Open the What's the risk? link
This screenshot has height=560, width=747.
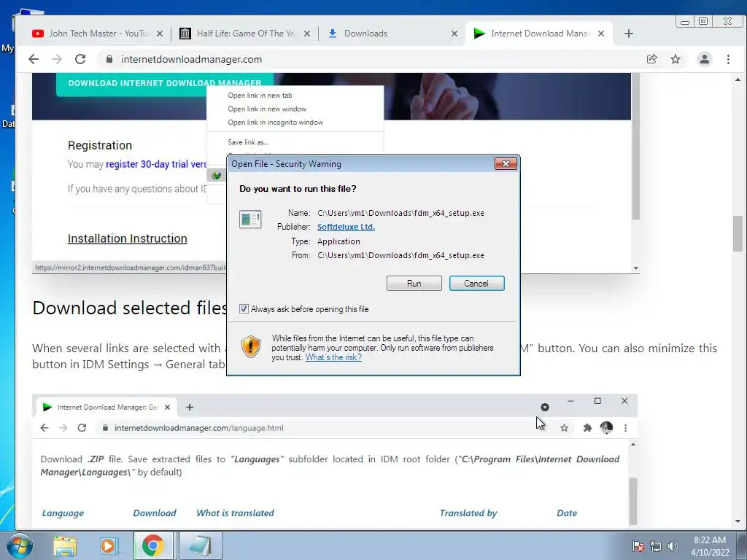(x=333, y=357)
